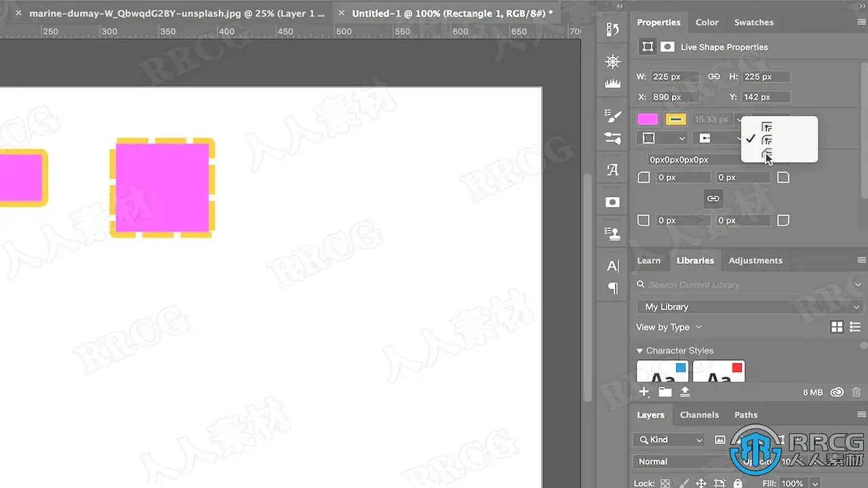
Task: Filter layers by pixel layer icon
Action: [720, 440]
